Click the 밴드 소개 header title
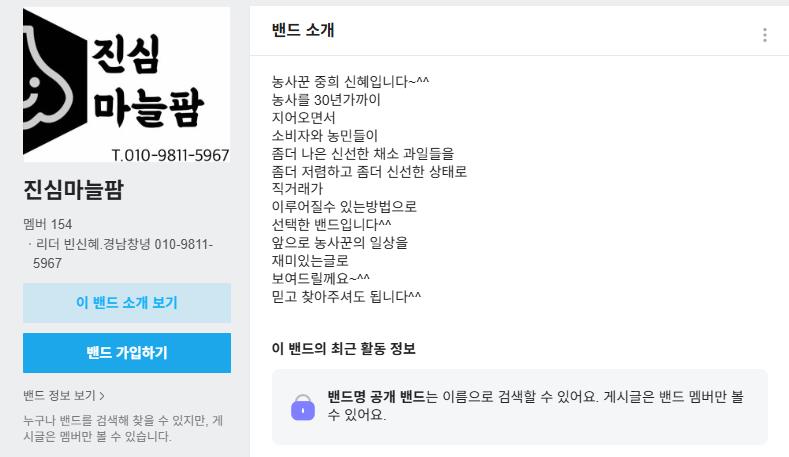 [x=303, y=30]
